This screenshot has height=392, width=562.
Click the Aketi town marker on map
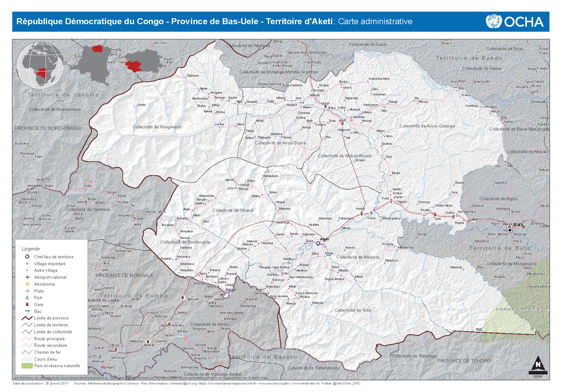318,244
